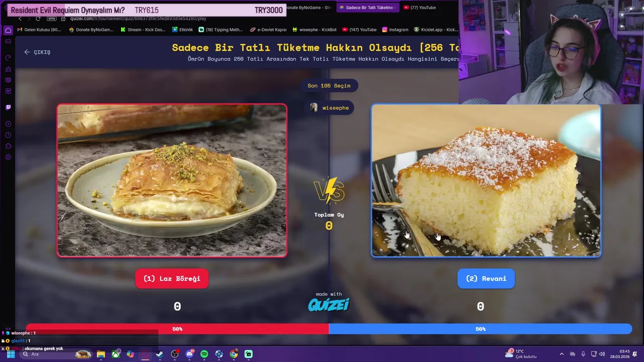
Task: Open Steam from the taskbar
Action: (x=160, y=354)
